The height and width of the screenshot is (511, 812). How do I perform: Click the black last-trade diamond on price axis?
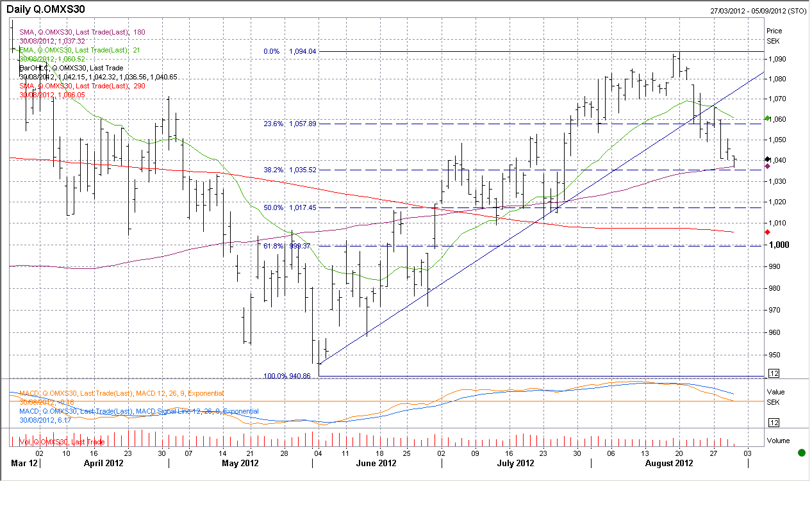tap(768, 159)
